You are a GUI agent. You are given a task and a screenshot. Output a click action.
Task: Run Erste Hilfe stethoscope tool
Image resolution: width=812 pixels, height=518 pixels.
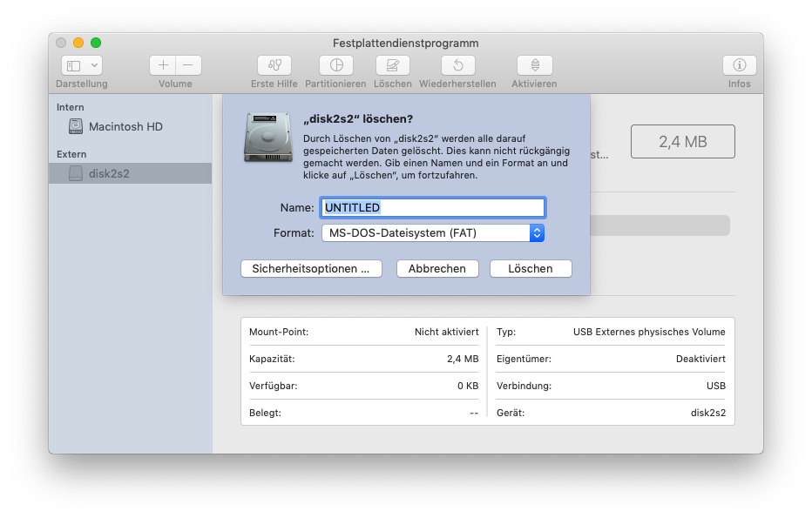[x=274, y=65]
